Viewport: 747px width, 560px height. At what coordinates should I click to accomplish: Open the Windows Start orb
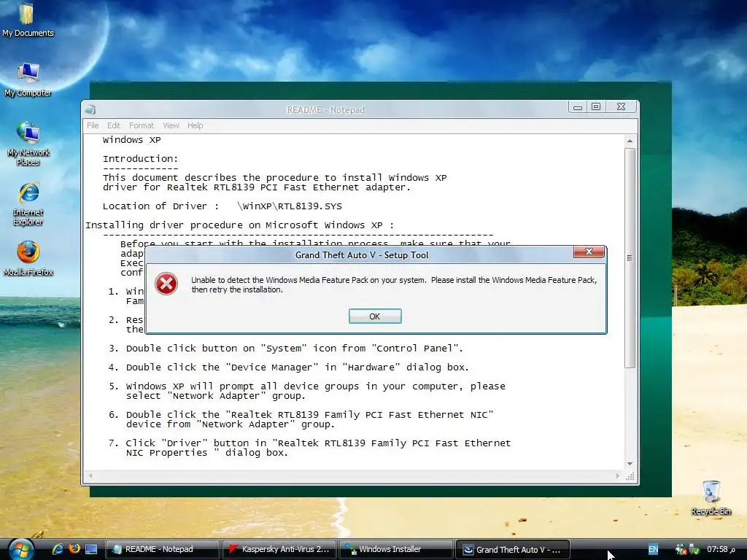(x=21, y=550)
